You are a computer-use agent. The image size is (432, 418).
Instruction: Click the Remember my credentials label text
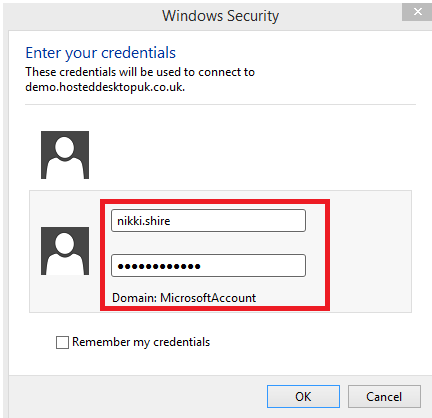click(141, 342)
